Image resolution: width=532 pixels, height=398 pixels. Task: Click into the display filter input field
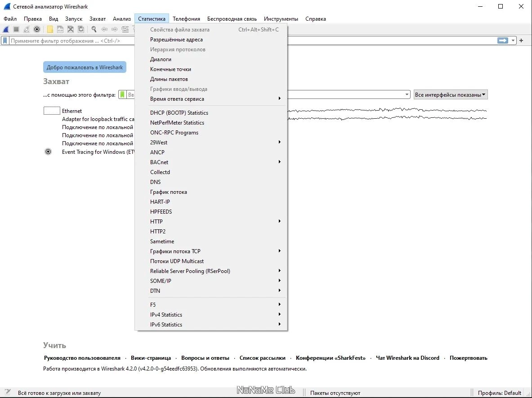coord(253,41)
